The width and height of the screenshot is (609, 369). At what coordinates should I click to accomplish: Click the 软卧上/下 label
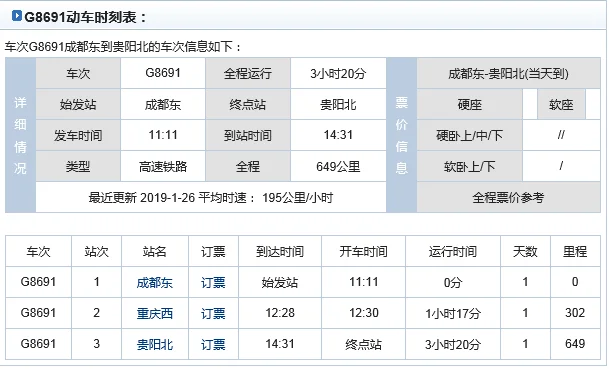point(470,167)
